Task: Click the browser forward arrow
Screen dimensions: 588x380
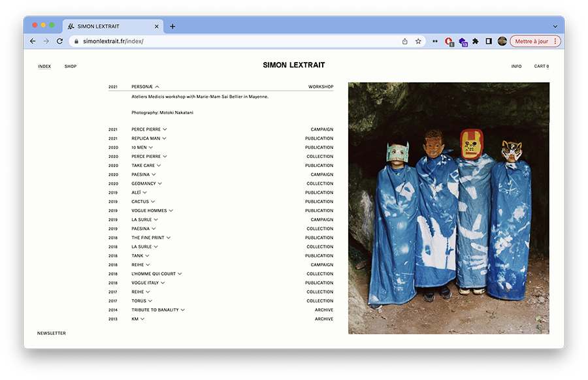Action: pos(46,41)
